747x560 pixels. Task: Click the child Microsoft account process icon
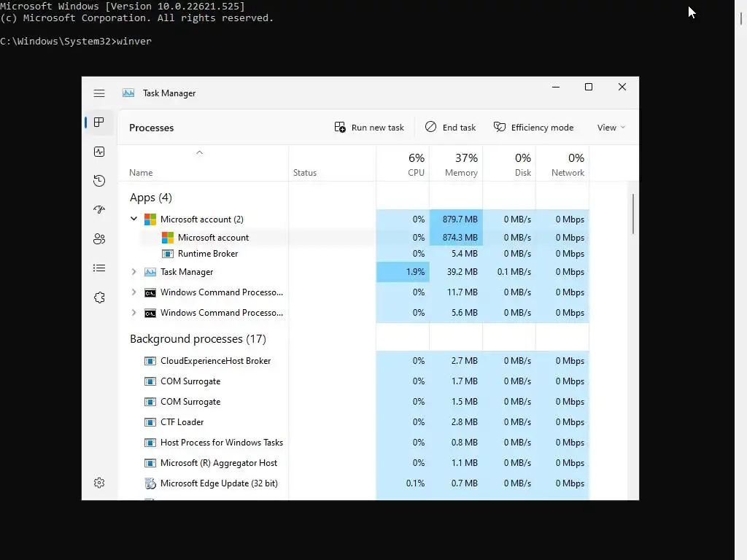coord(168,237)
